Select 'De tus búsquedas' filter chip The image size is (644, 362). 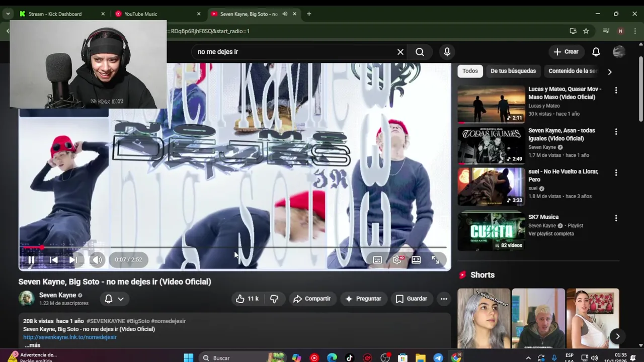513,71
